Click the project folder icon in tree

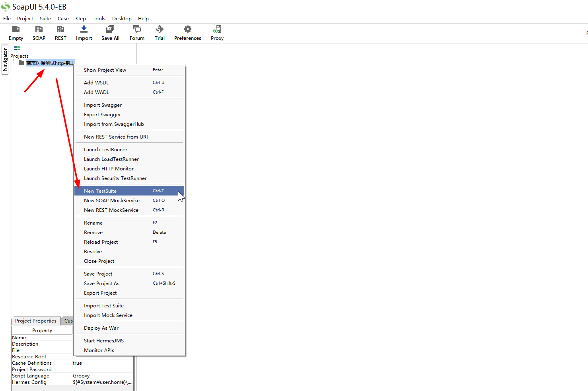(x=21, y=63)
